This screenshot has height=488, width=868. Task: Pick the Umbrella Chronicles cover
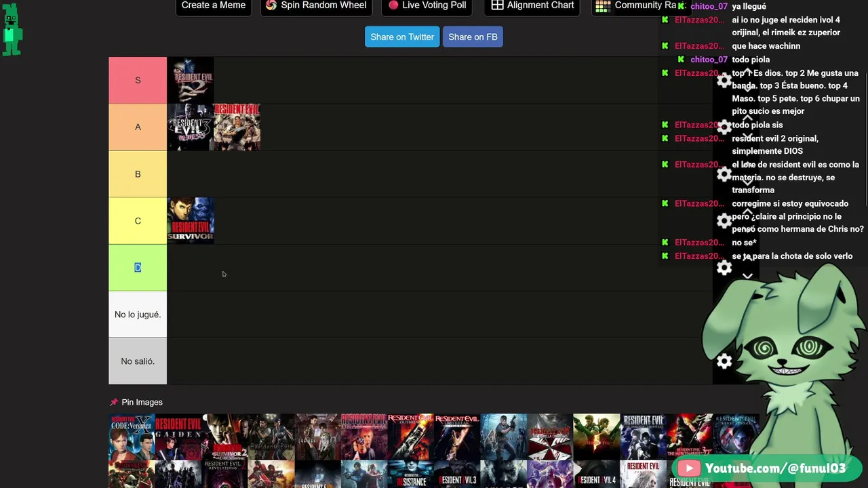pyautogui.click(x=550, y=437)
